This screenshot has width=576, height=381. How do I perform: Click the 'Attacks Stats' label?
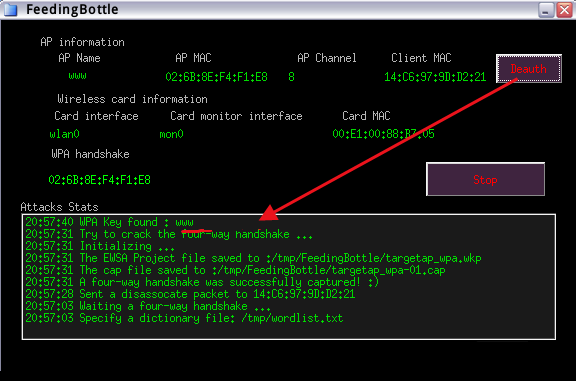pos(60,207)
